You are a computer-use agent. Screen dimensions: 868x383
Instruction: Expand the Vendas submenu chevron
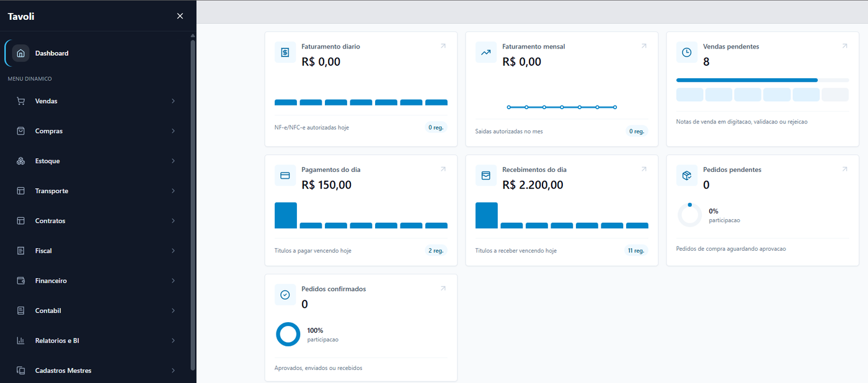(173, 101)
